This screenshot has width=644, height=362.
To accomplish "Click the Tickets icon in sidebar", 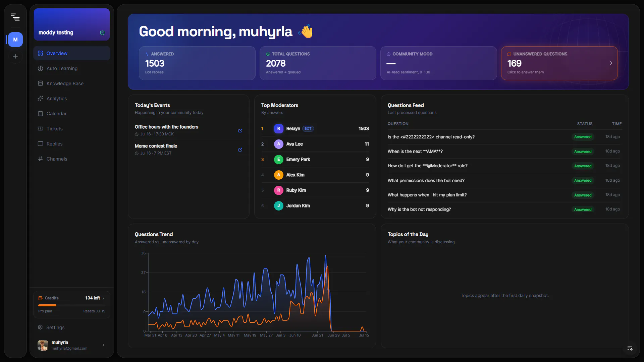I will click(x=40, y=129).
